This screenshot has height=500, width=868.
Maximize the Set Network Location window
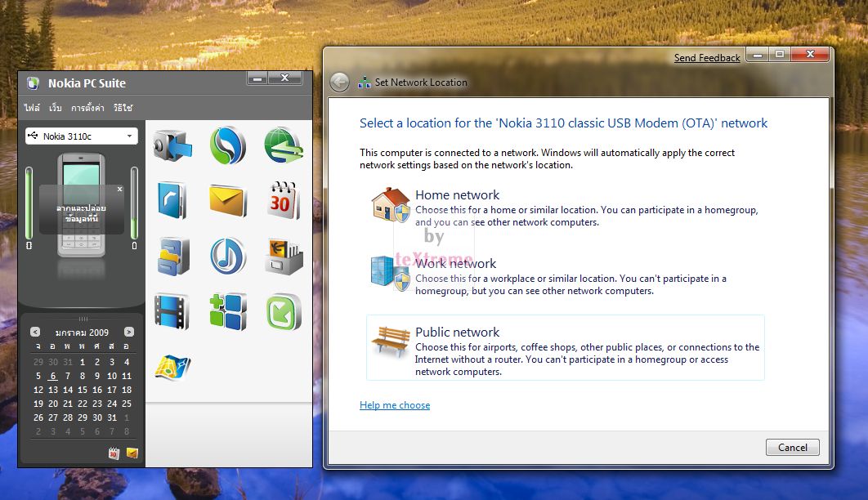pos(780,54)
